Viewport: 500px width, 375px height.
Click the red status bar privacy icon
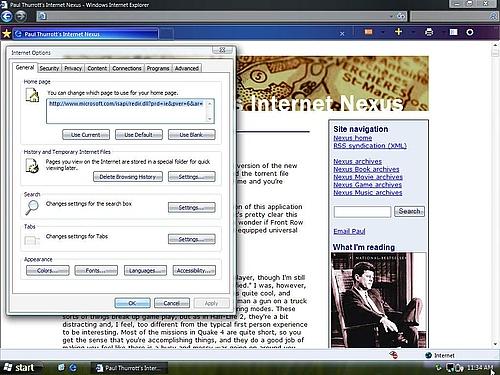(393, 355)
